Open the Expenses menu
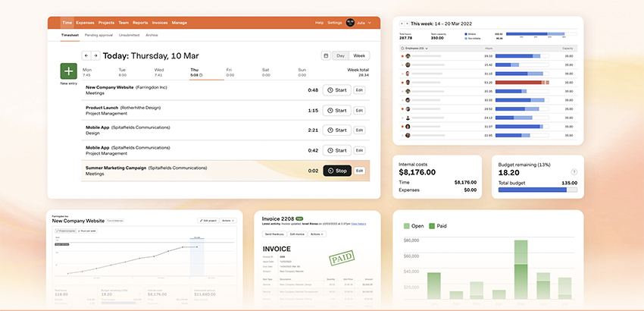 click(85, 23)
